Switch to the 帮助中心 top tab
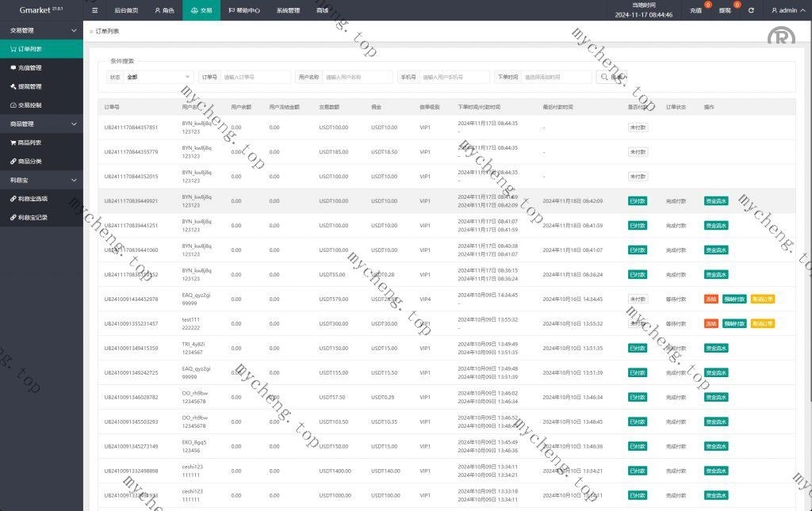 (244, 10)
